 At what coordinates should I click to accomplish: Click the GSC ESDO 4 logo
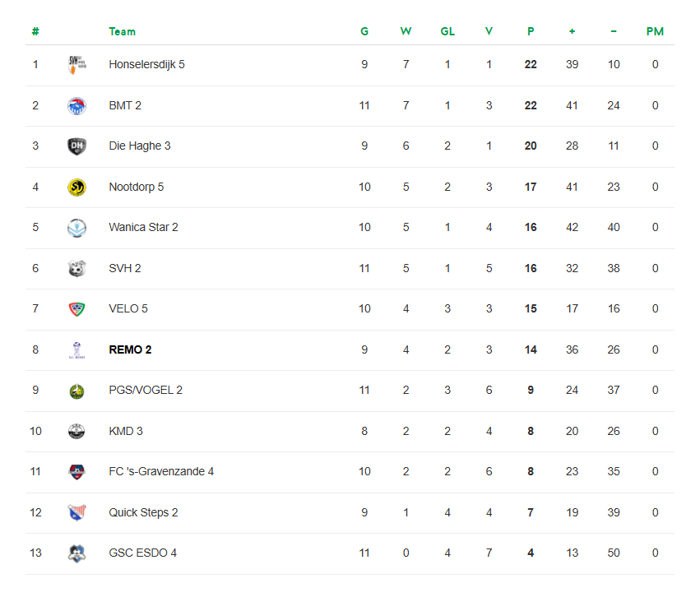(76, 553)
